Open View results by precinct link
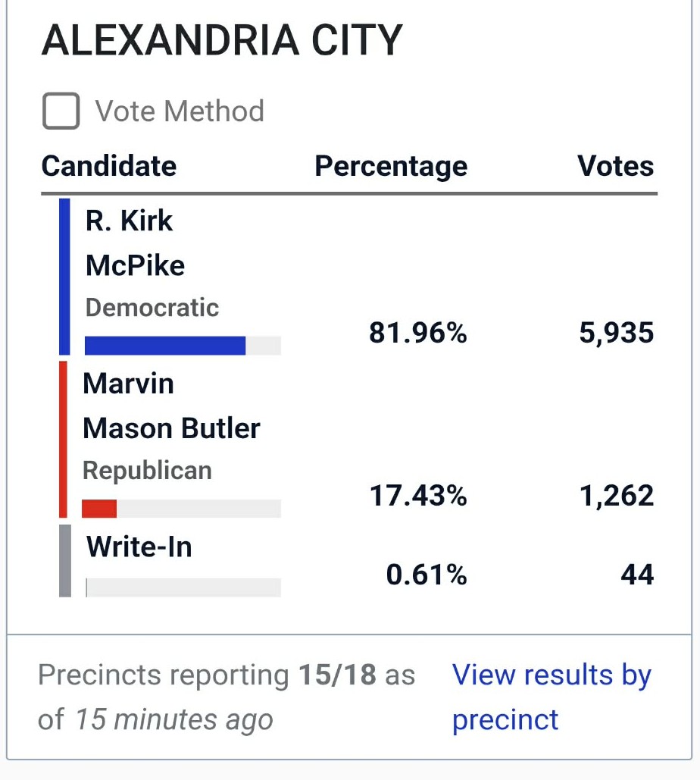 pyautogui.click(x=552, y=697)
